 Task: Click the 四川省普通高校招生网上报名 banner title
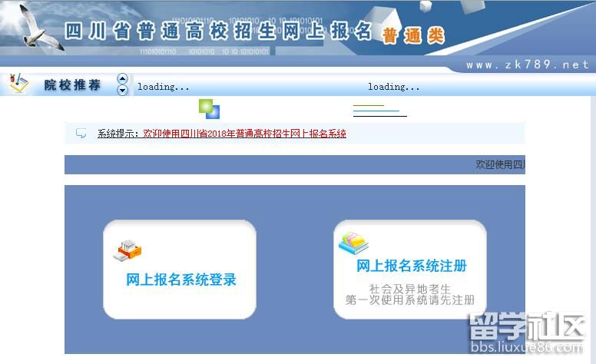point(218,32)
